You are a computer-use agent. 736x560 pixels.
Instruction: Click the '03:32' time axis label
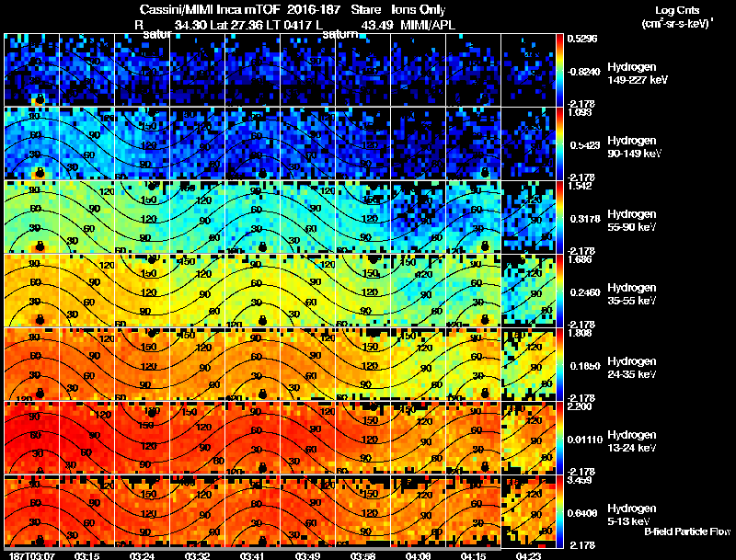(197, 555)
